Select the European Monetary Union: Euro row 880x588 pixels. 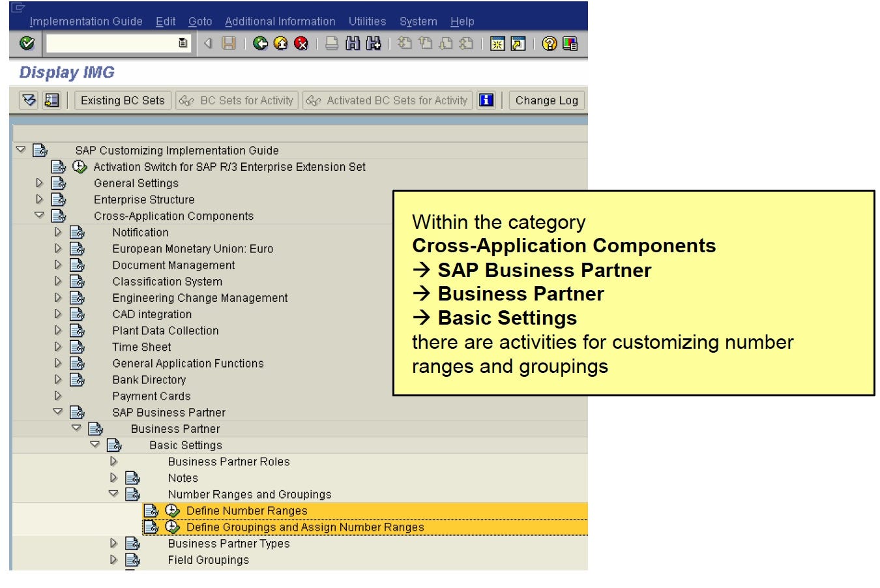(x=192, y=248)
